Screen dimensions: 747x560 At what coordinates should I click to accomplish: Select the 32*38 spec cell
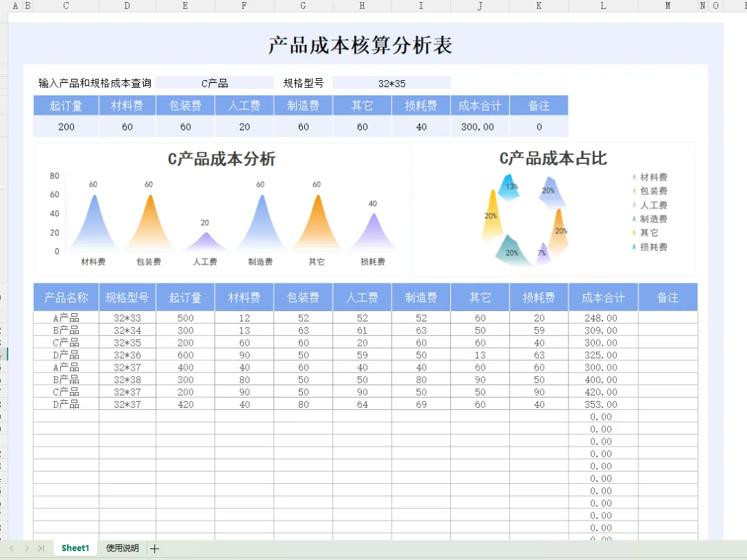click(x=127, y=380)
